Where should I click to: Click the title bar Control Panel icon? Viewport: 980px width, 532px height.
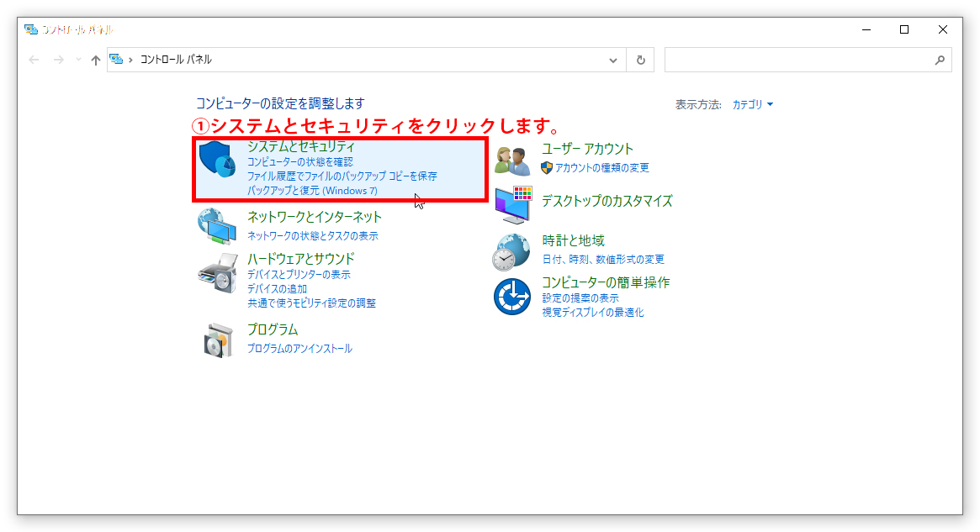[x=30, y=29]
